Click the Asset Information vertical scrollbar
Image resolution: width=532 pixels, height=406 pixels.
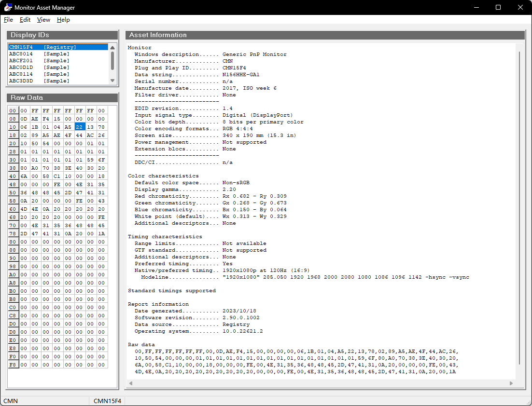519,208
